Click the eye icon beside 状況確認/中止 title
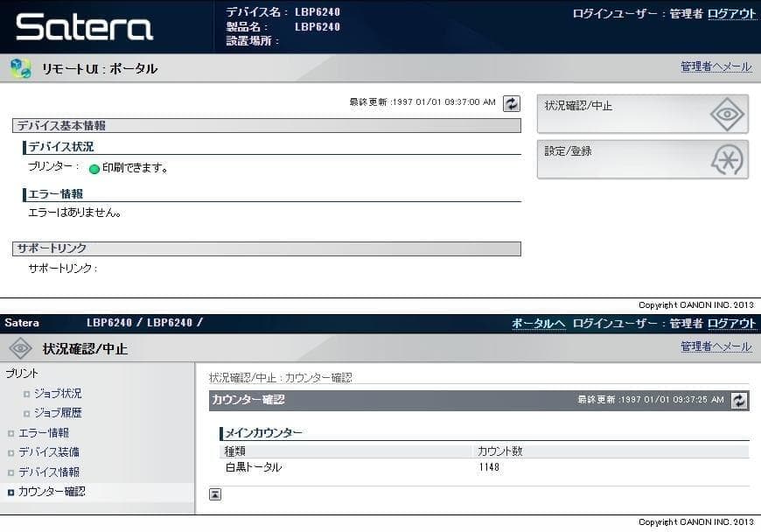Viewport: 761px width, 532px height. [x=20, y=348]
